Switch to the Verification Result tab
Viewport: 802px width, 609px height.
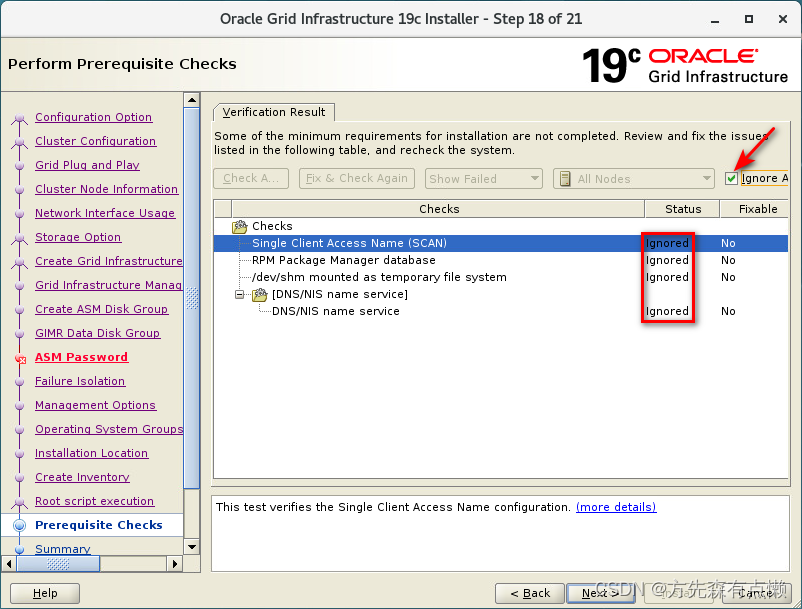click(x=274, y=112)
